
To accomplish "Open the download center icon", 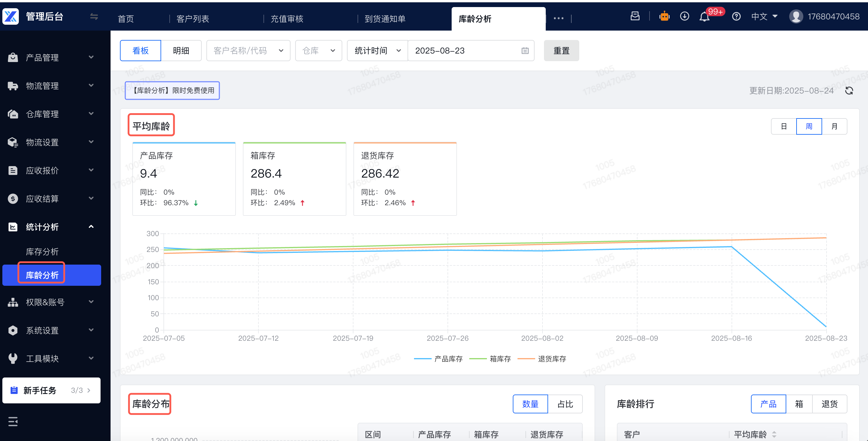I will coord(684,16).
